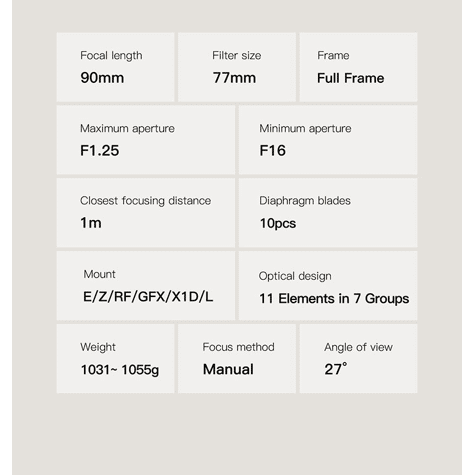This screenshot has width=475, height=475.
Task: Click the Focal length 90mm card
Action: tap(115, 67)
